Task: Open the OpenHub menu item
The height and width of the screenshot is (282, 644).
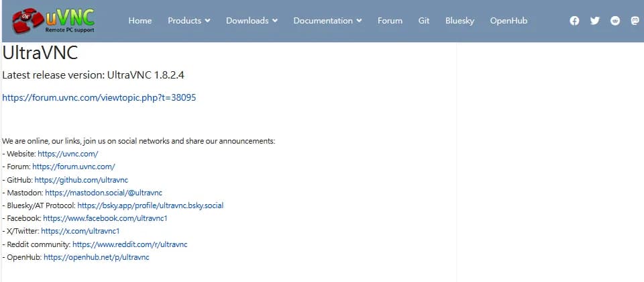Action: 508,21
